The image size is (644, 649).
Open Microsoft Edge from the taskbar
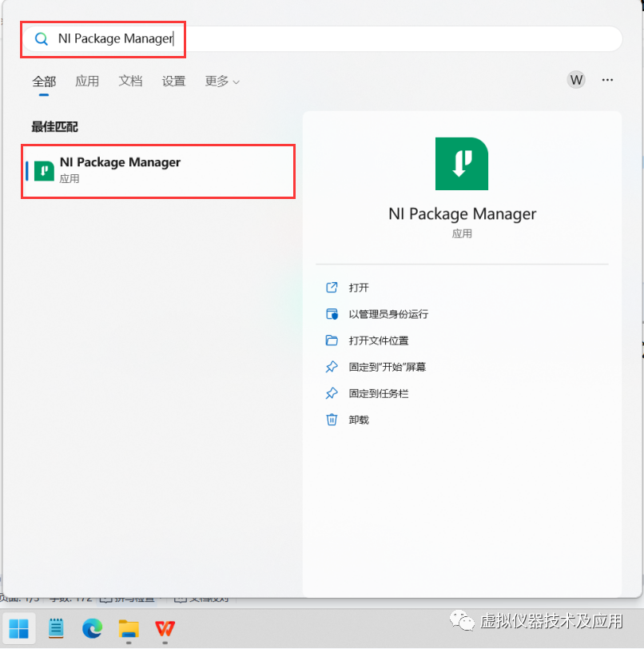point(92,628)
